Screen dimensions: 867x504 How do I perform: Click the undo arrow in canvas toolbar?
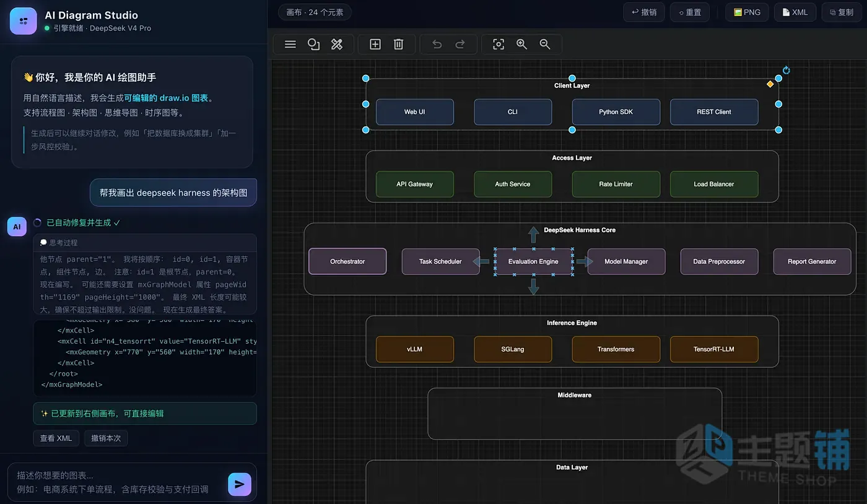[x=437, y=44]
